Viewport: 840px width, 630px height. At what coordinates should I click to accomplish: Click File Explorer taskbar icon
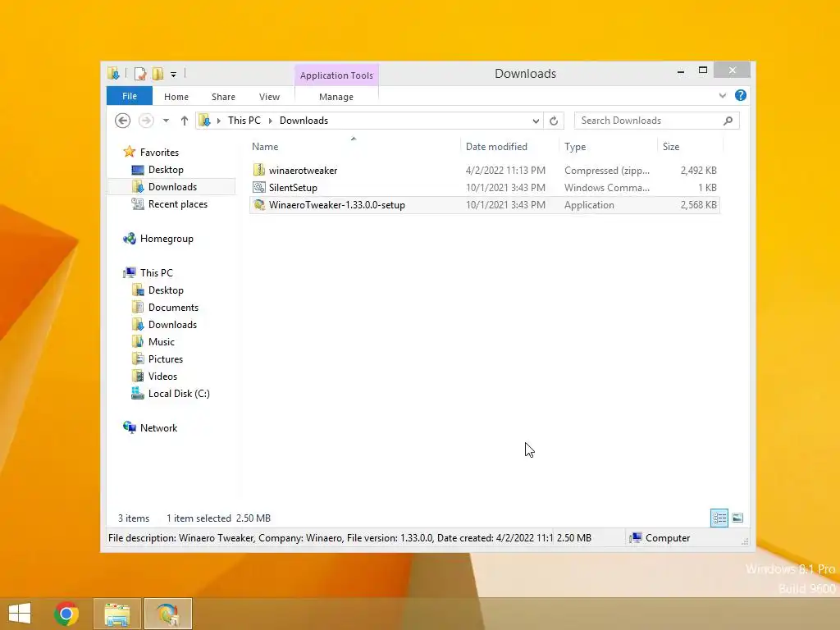(x=116, y=614)
